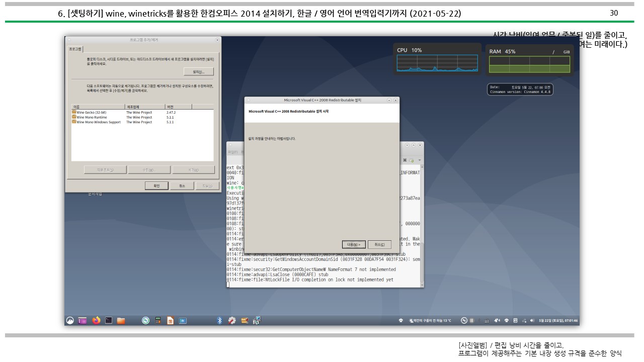The height and width of the screenshot is (362, 644).
Task: Launch Firefox from the panel
Action: [96, 320]
